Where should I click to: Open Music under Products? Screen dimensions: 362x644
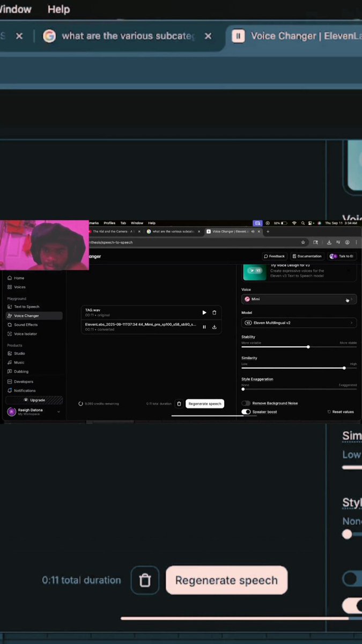tap(33, 363)
